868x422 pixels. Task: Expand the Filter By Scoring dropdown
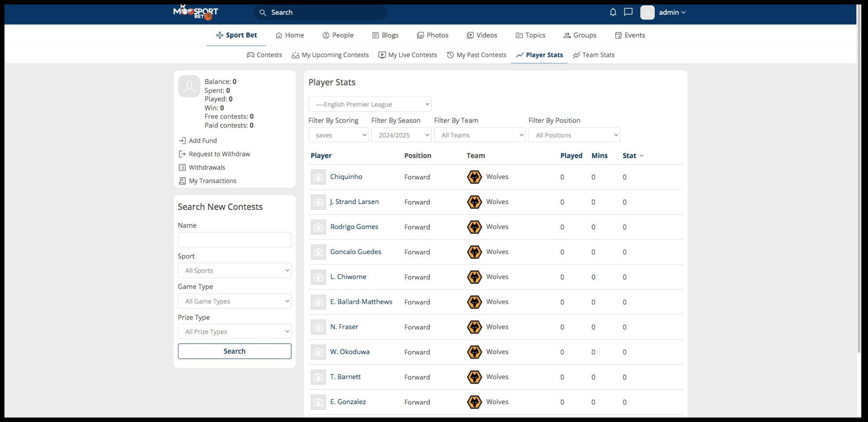[338, 135]
